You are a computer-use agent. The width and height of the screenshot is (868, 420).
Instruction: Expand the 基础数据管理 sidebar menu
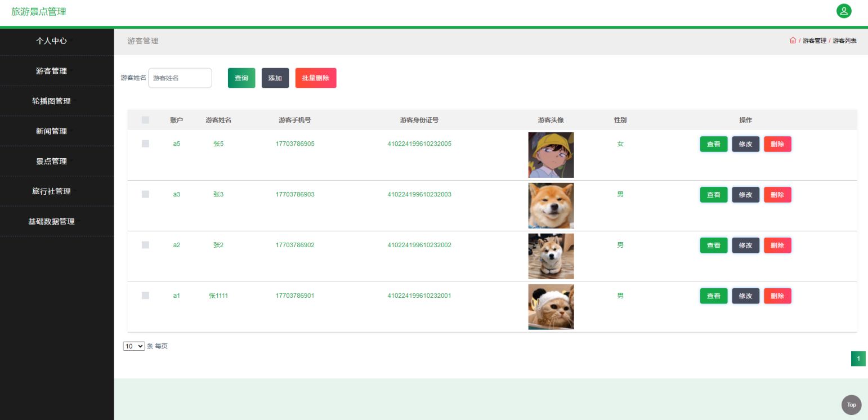tap(57, 221)
